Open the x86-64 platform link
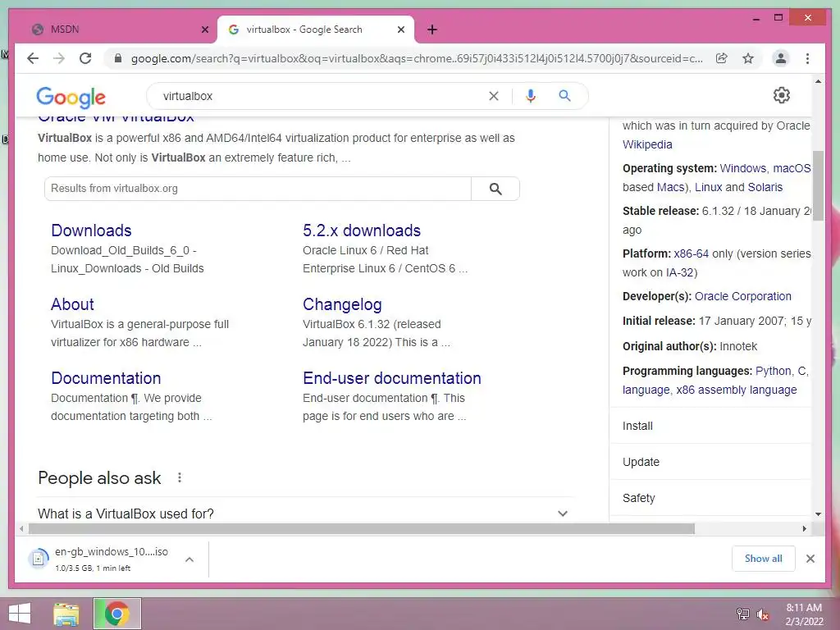840x630 pixels. coord(691,253)
